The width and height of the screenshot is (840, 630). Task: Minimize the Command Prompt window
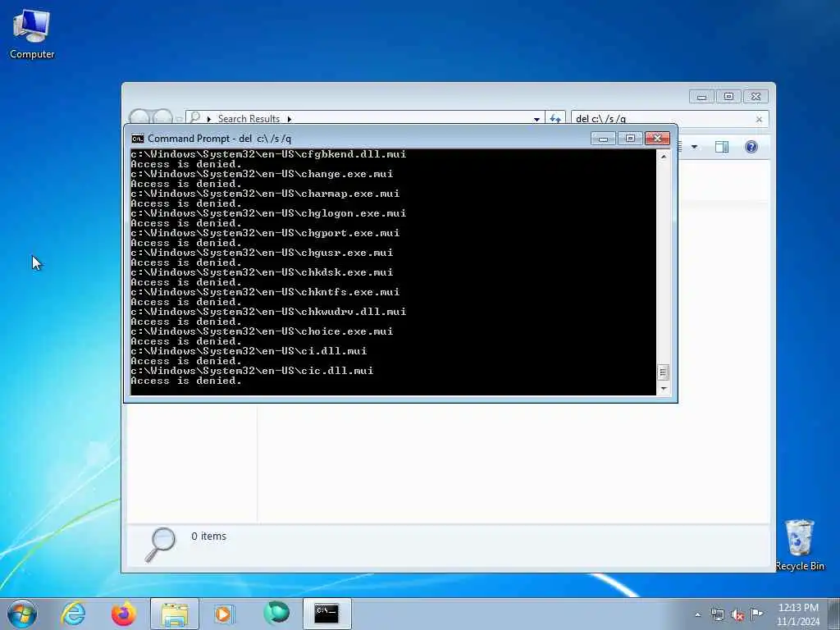coord(603,139)
